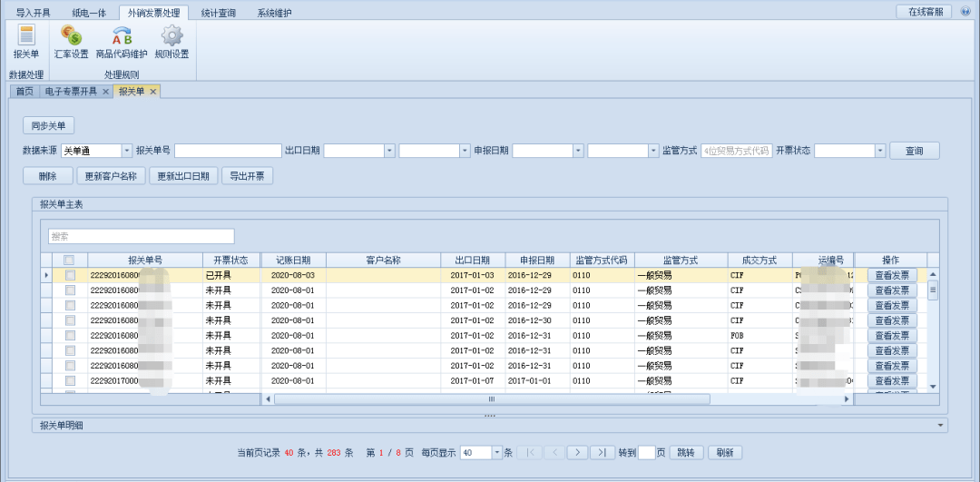Click the 在线客服 button
The height and width of the screenshot is (482, 980).
923,12
